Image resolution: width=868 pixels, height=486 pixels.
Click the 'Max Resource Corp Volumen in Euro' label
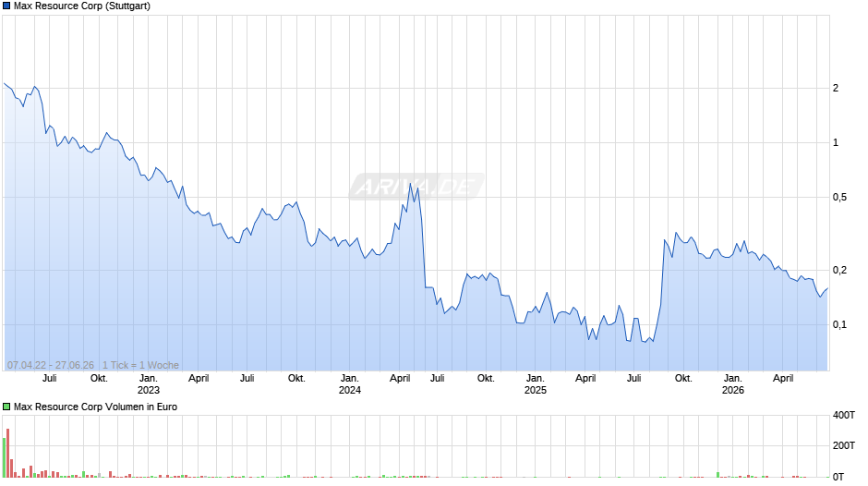pos(95,407)
